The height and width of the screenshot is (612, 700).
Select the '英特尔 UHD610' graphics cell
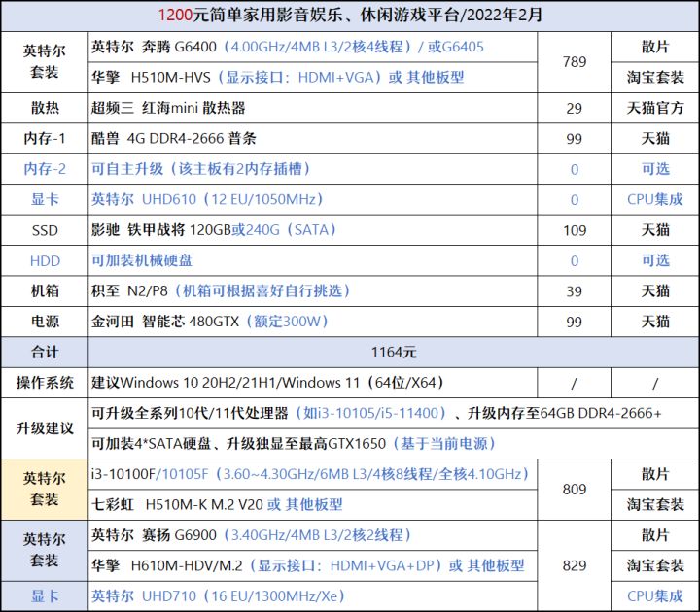tap(312, 199)
